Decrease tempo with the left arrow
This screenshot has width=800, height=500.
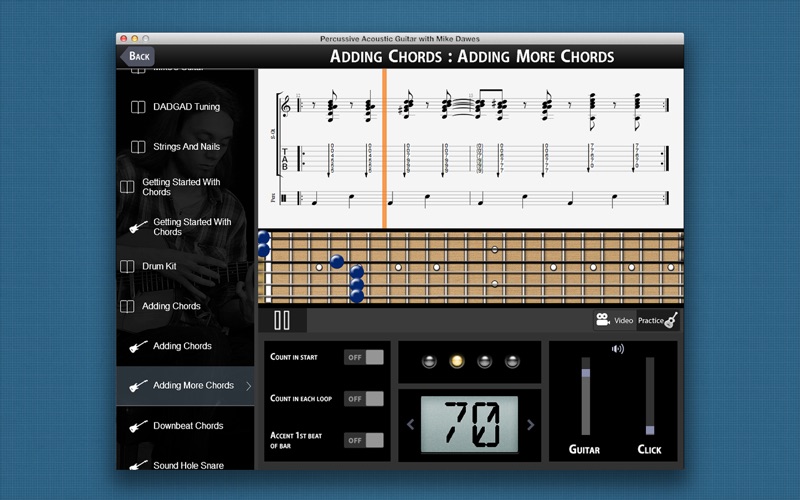pos(410,424)
